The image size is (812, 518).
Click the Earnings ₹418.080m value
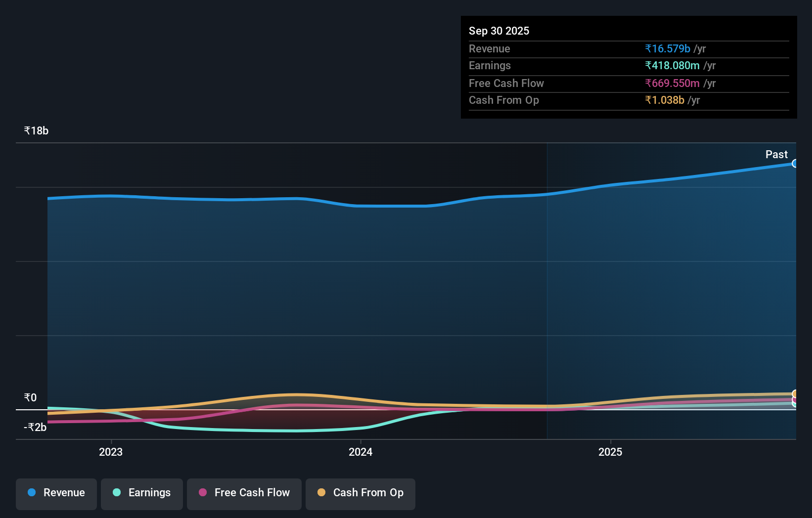click(x=672, y=66)
